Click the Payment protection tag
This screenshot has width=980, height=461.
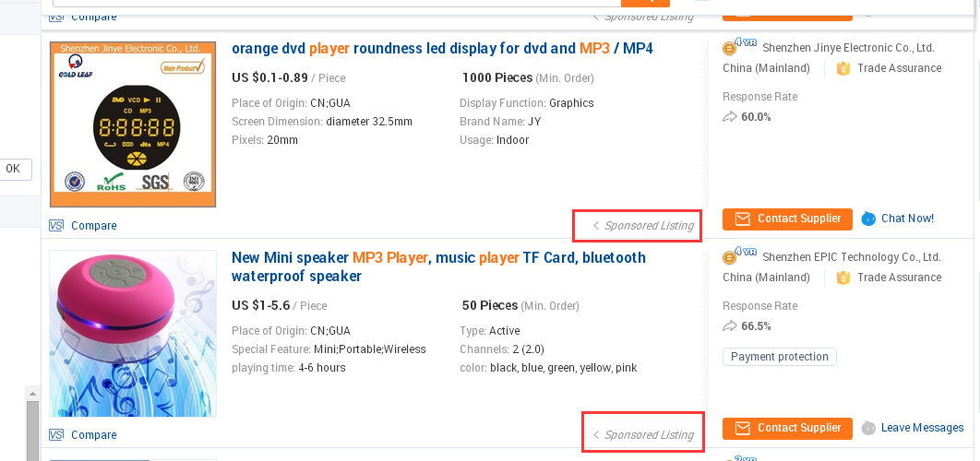click(780, 357)
